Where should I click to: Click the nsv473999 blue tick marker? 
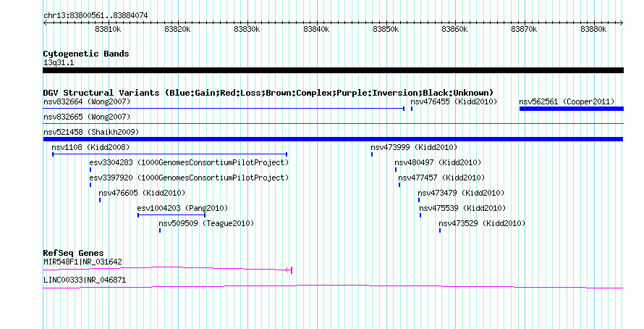point(372,154)
